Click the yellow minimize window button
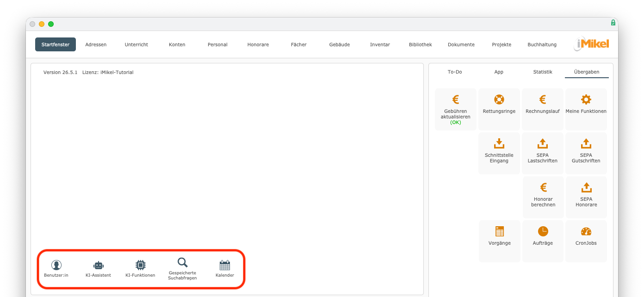This screenshot has width=644, height=297. click(x=42, y=24)
